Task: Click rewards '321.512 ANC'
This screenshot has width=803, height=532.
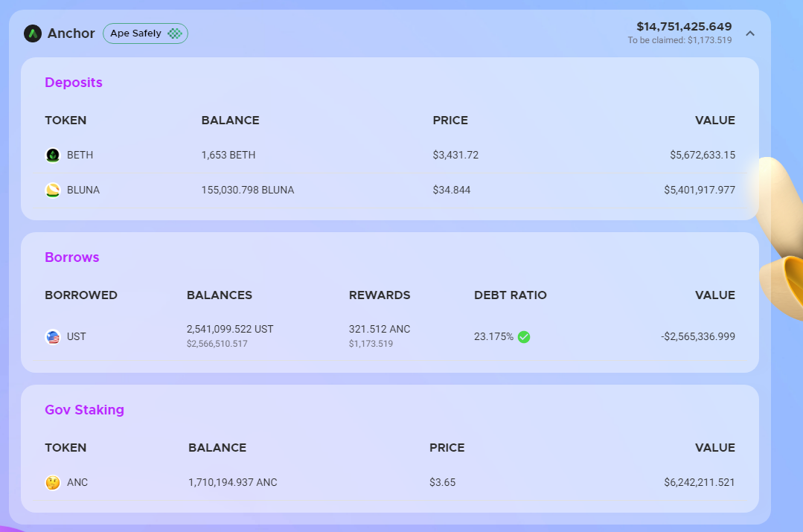Action: tap(380, 329)
